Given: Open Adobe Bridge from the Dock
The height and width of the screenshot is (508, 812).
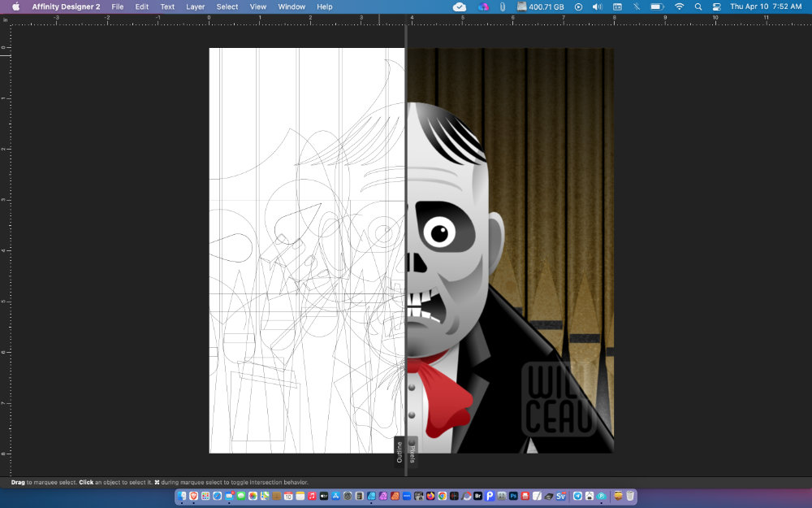Looking at the screenshot, I should [x=478, y=496].
